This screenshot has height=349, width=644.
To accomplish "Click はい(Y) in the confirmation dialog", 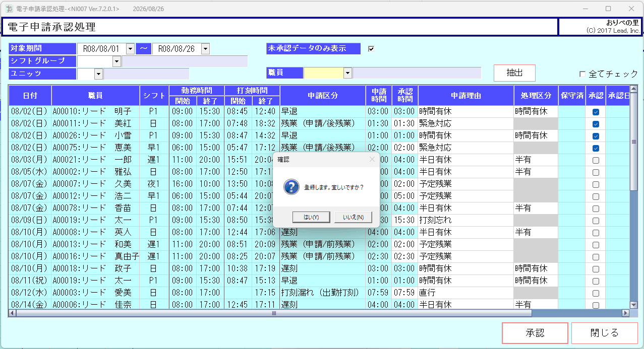I will [311, 217].
